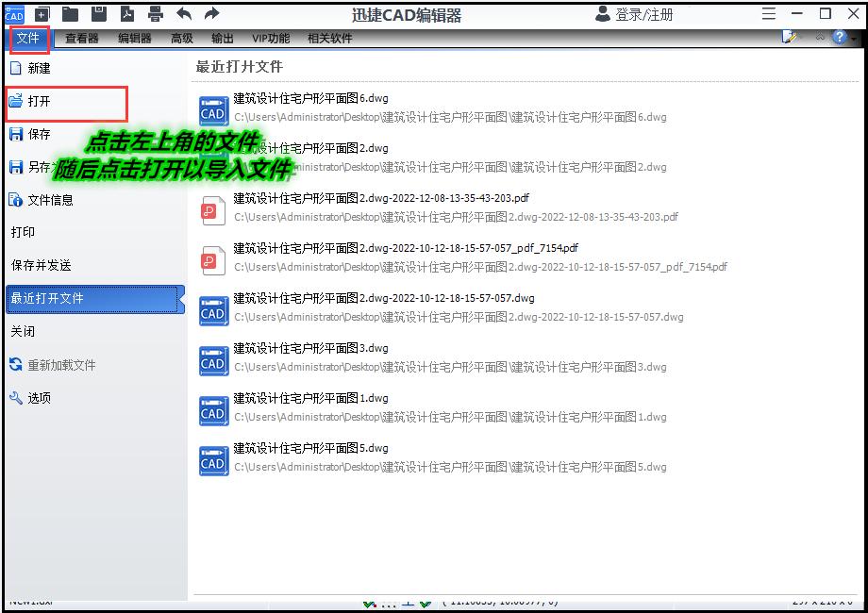
Task: Open Help using the blue question mark icon
Action: tap(839, 37)
